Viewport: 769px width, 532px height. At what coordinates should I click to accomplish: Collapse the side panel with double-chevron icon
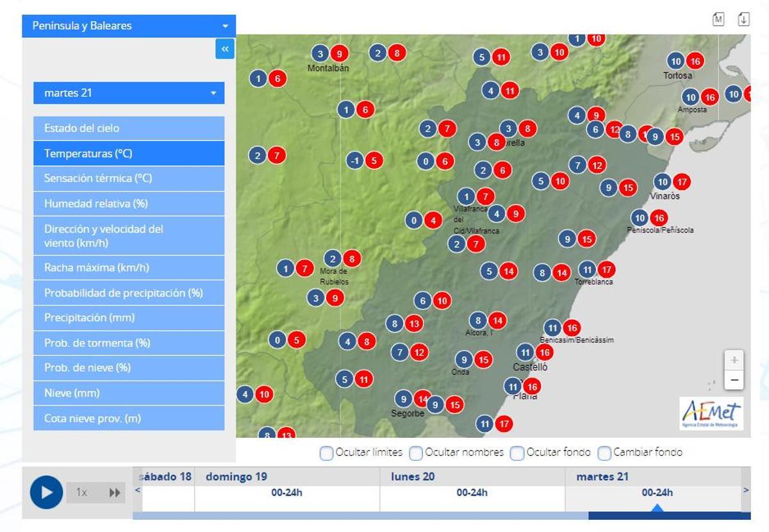225,49
